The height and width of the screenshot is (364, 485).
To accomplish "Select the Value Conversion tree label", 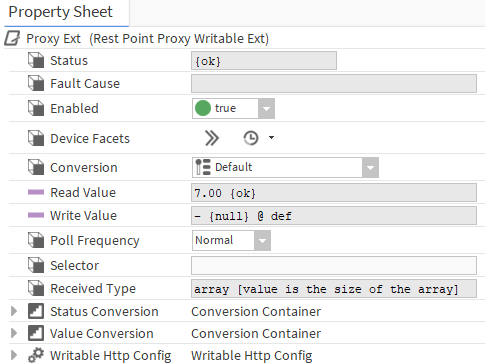I will pyautogui.click(x=102, y=333).
